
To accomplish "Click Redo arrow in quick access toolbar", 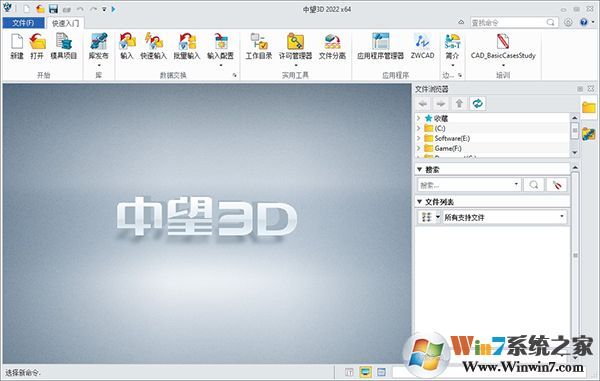I will [93, 9].
